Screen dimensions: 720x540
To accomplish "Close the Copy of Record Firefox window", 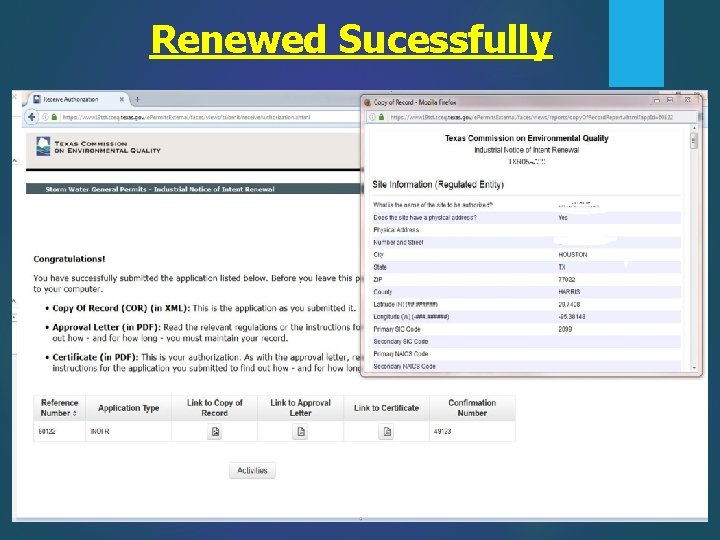I will pyautogui.click(x=687, y=100).
